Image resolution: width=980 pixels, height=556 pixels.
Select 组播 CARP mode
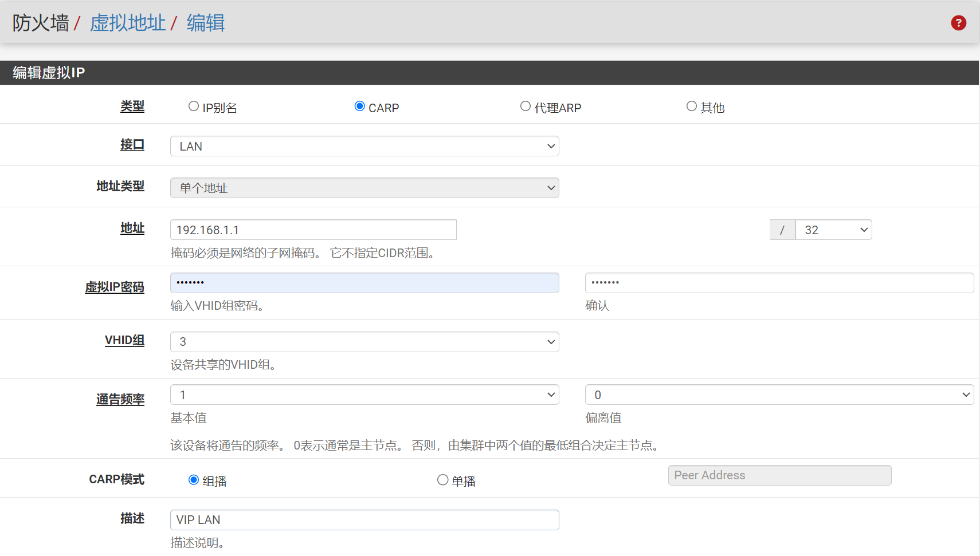point(194,480)
